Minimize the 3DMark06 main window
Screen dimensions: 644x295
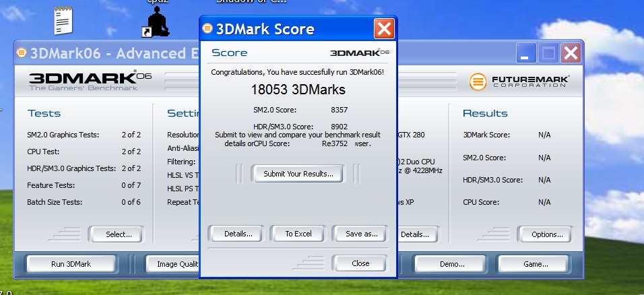(x=525, y=53)
